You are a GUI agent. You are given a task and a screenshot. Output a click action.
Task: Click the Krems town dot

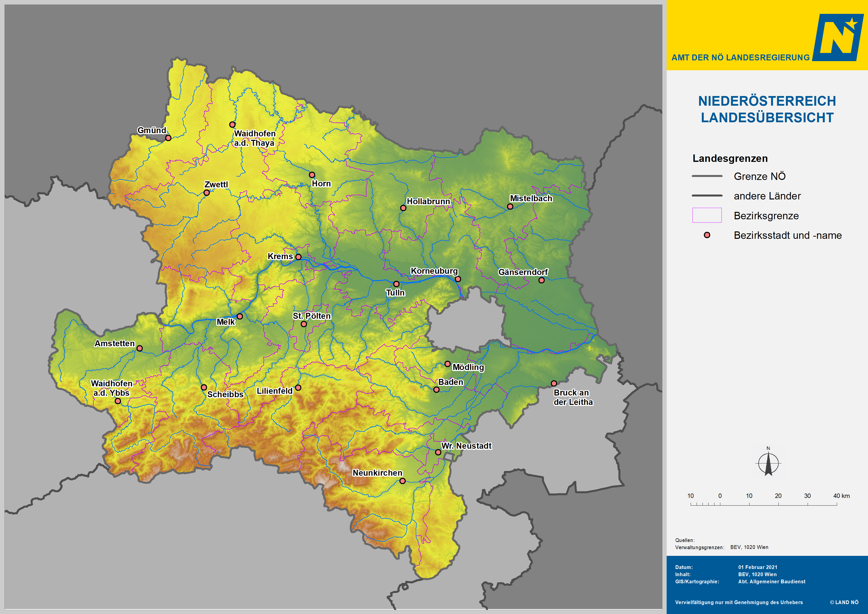(x=298, y=257)
